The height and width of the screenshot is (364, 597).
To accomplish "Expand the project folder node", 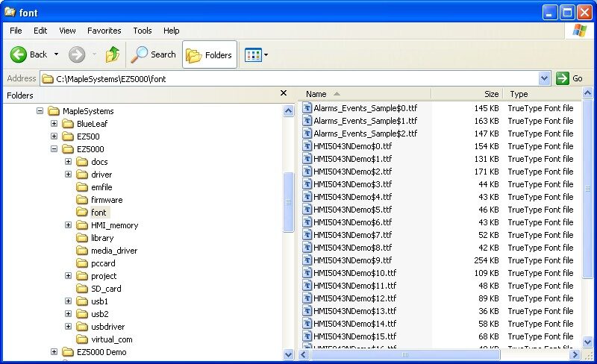I will coord(68,276).
